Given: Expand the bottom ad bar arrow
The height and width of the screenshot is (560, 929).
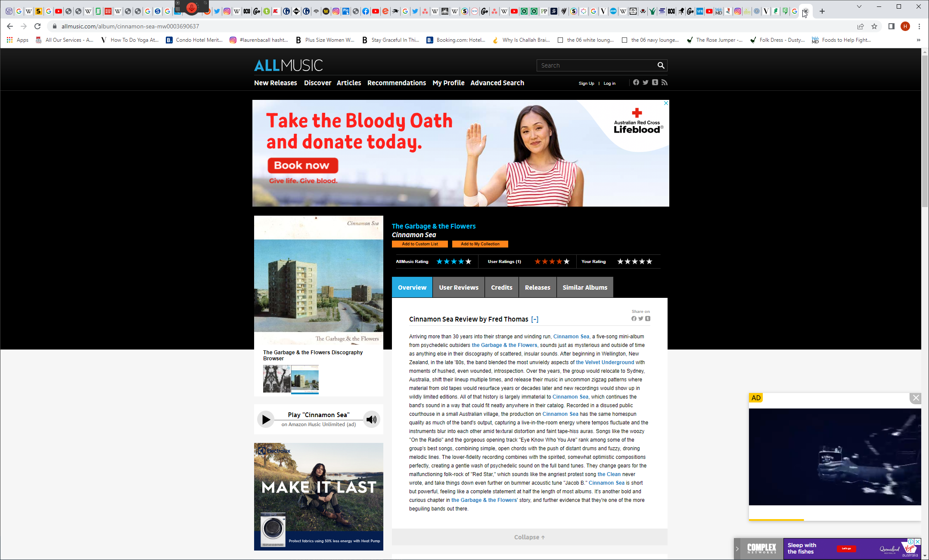Looking at the screenshot, I should 737,549.
